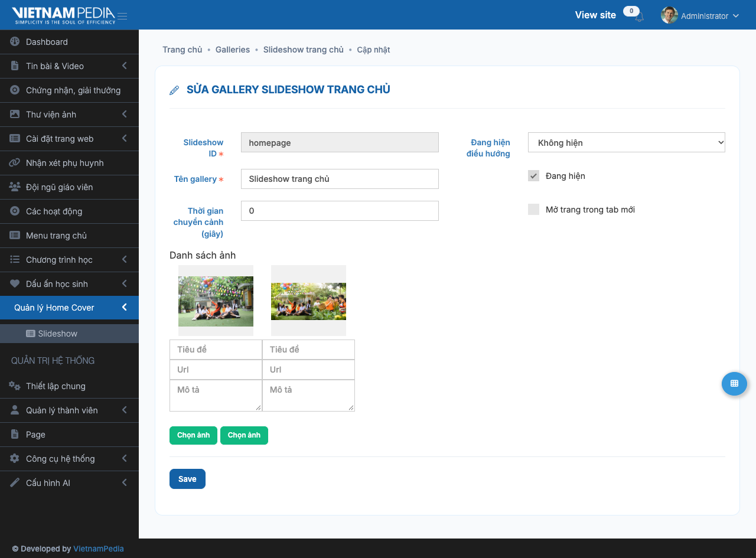Select the second slideshow image thumbnail
Image resolution: width=756 pixels, height=558 pixels.
308,301
